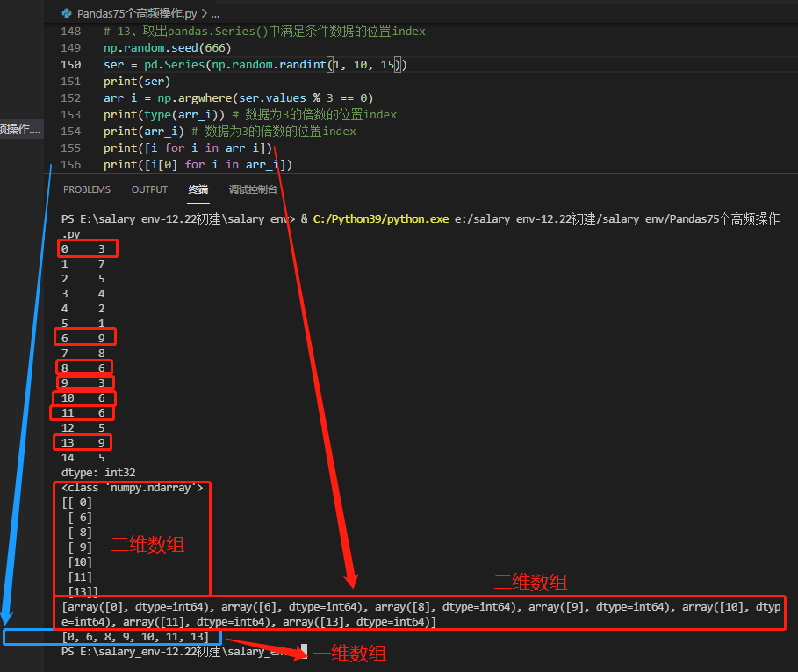The height and width of the screenshot is (672, 798).
Task: Select the 终端 terminal tab
Action: pos(198,189)
